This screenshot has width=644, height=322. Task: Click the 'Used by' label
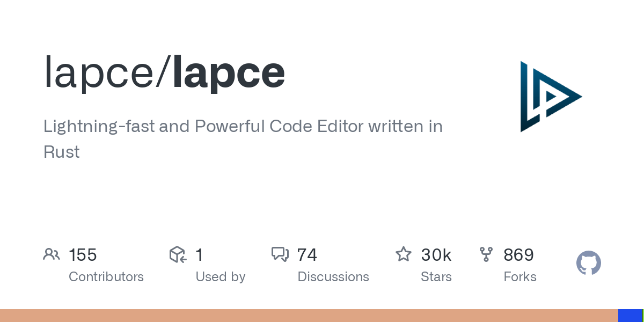click(x=221, y=277)
